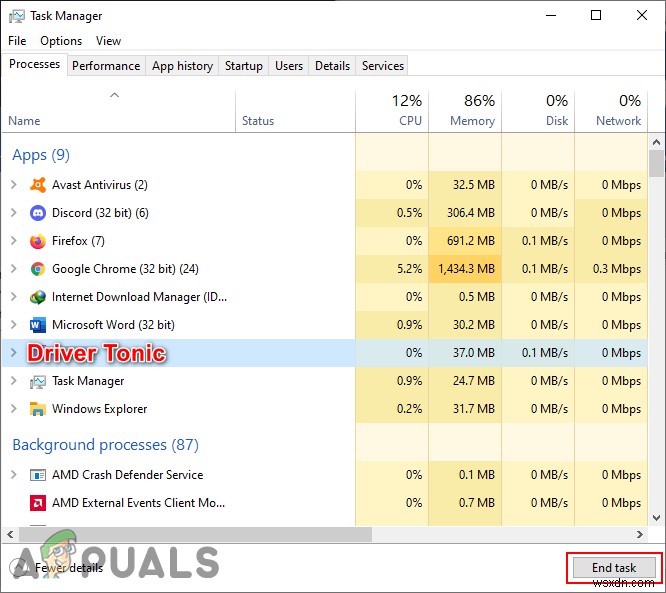Expand the Driver Tonic row
Image resolution: width=666 pixels, height=593 pixels.
point(14,353)
